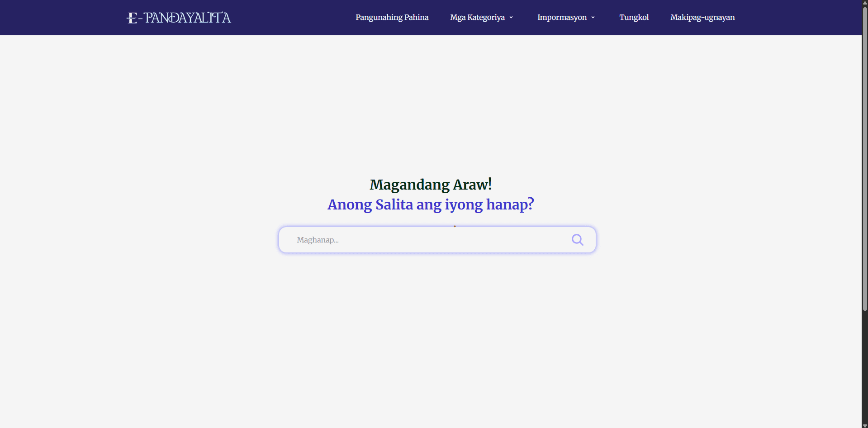Click the scrollbar track below the thumb
868x428 pixels.
864,366
